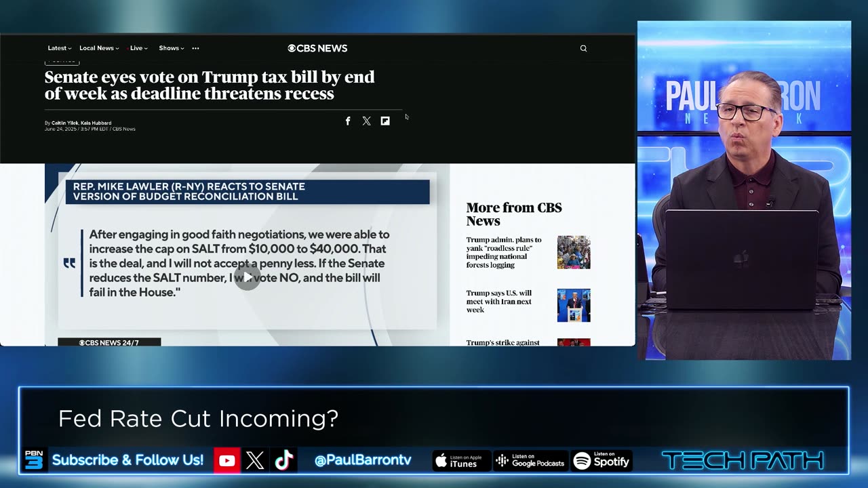Screen dimensions: 868x488
Task: Click the Fed Rate Cut Incoming? caption
Action: (x=198, y=419)
